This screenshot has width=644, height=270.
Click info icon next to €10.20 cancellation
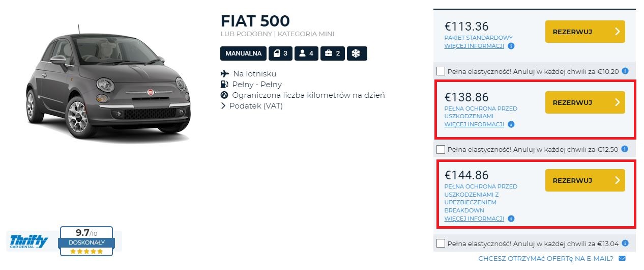point(625,71)
